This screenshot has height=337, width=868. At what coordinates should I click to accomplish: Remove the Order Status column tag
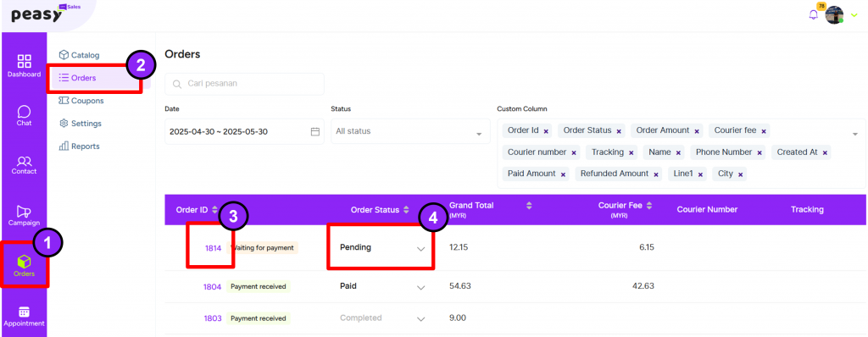(618, 131)
